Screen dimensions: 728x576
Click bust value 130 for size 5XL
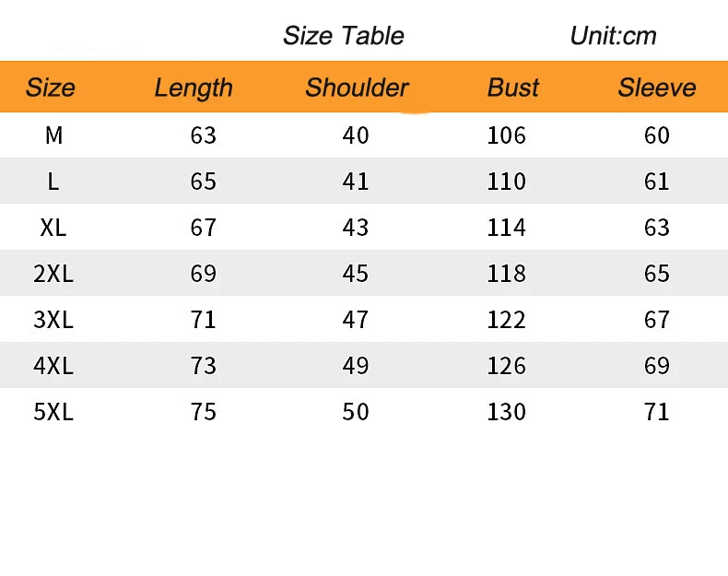pyautogui.click(x=507, y=412)
